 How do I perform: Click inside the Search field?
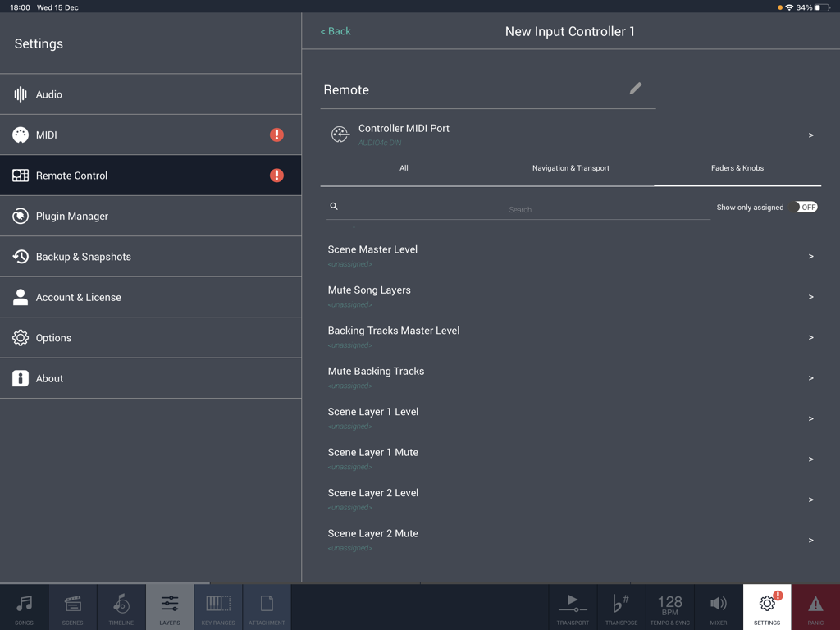pyautogui.click(x=520, y=209)
